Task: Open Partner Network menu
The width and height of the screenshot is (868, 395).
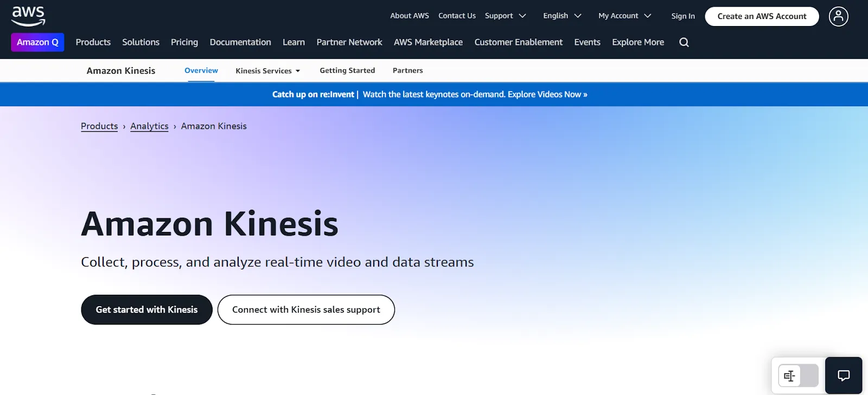Action: (349, 42)
